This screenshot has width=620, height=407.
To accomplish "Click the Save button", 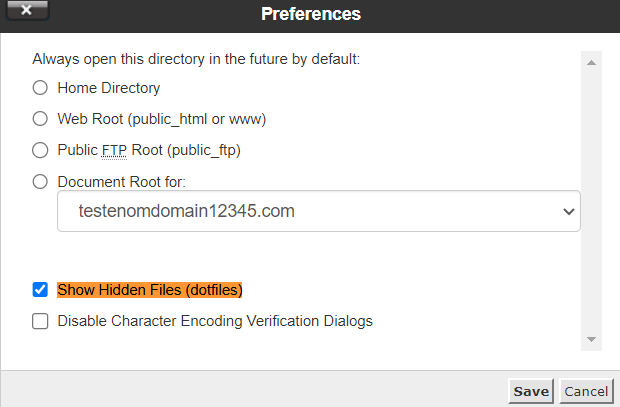I will coord(531,391).
